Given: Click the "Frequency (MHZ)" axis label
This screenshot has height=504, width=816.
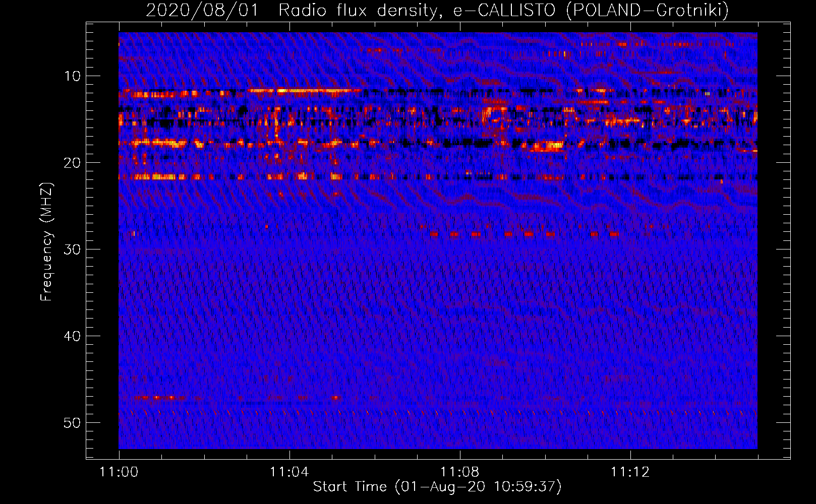Looking at the screenshot, I should (x=46, y=242).
